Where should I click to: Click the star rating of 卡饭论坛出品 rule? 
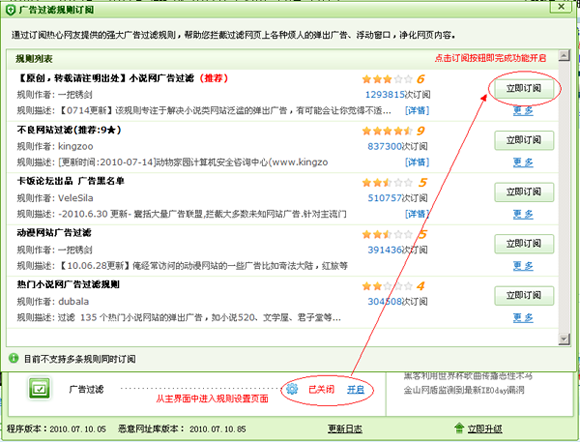387,183
